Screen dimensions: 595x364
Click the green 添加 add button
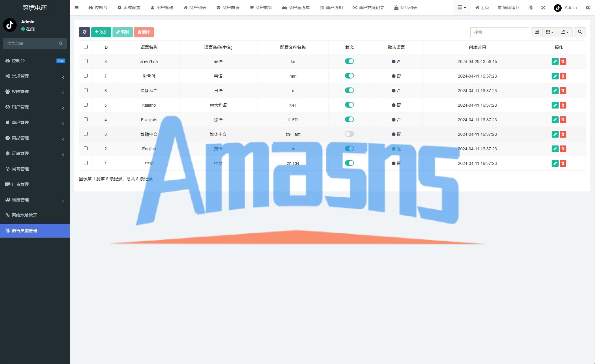(x=101, y=32)
